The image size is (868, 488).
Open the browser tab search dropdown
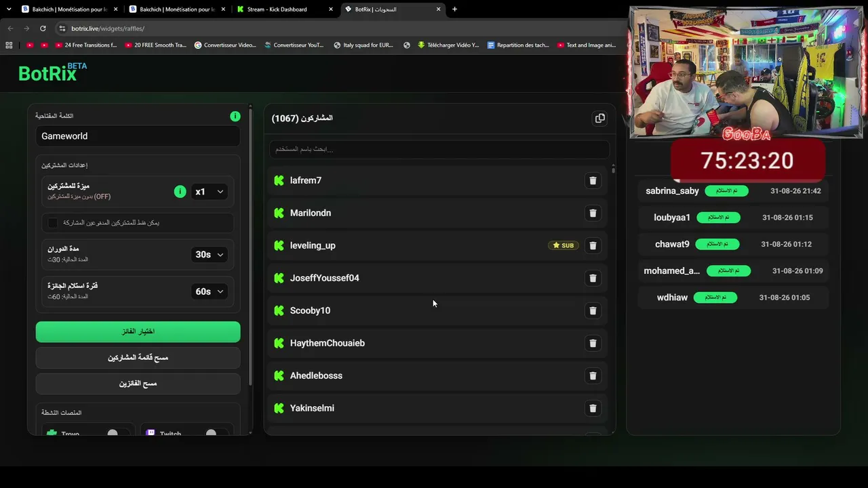point(9,9)
